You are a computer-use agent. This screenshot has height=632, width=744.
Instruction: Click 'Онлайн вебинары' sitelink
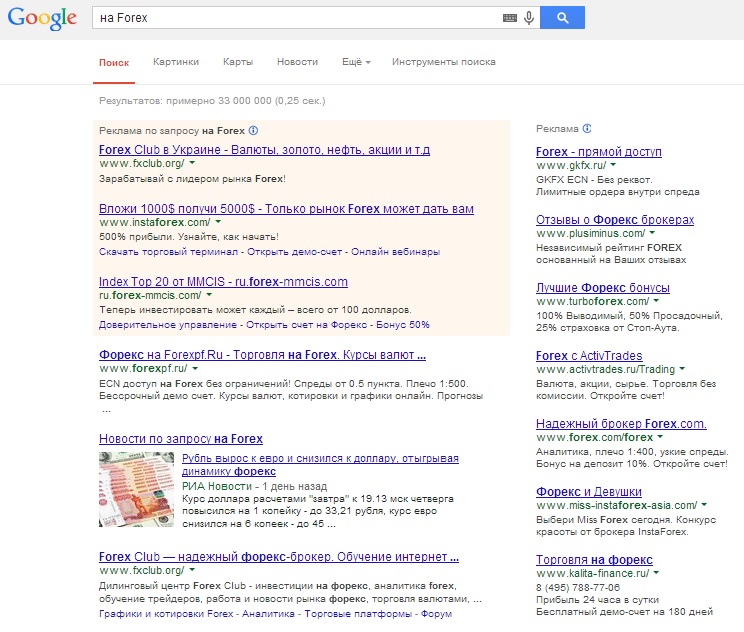[x=395, y=251]
